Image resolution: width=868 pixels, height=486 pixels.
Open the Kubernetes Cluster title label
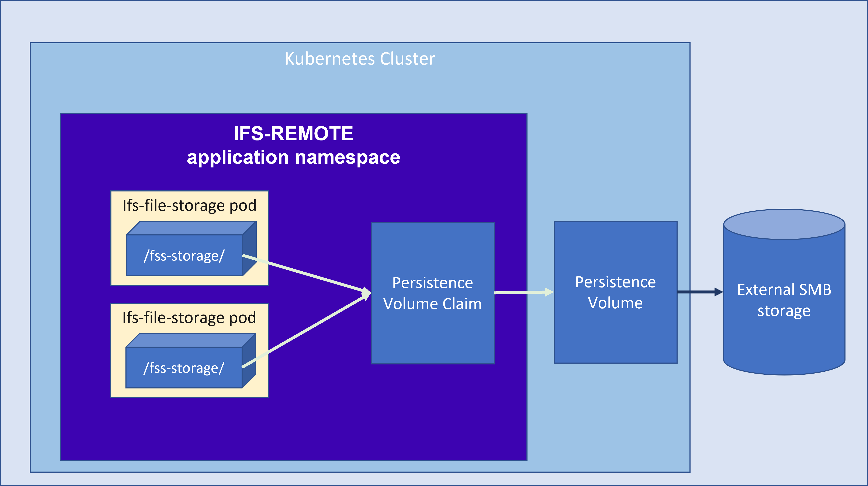pyautogui.click(x=359, y=59)
